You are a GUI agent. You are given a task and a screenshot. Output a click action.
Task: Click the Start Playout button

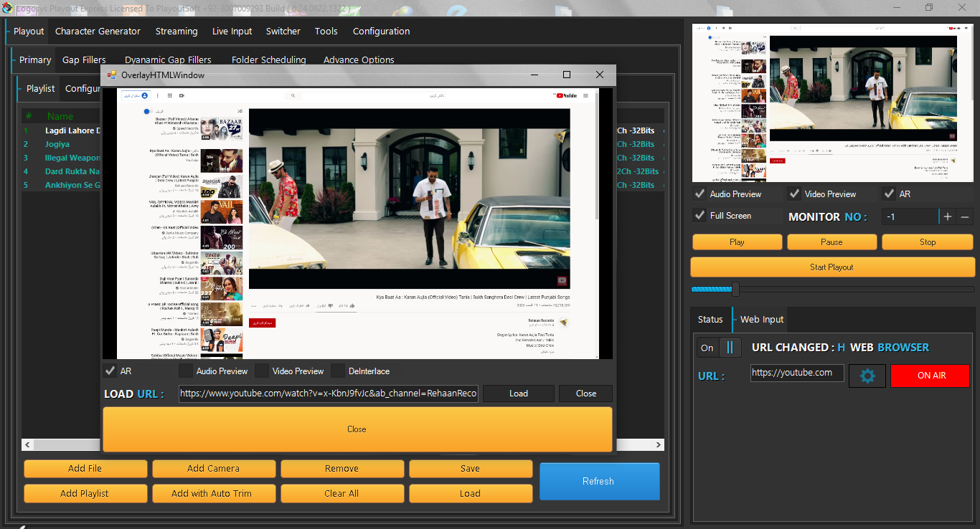coord(833,267)
